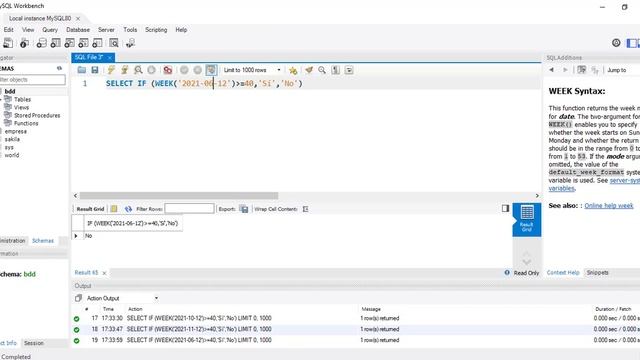
Task: Toggle continue-on-error execution icon
Action: 168,70
